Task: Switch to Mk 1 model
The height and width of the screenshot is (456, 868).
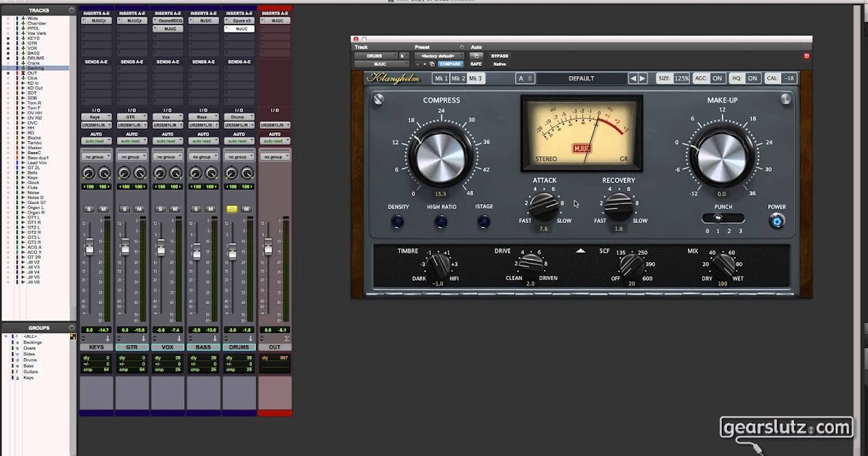Action: click(441, 78)
